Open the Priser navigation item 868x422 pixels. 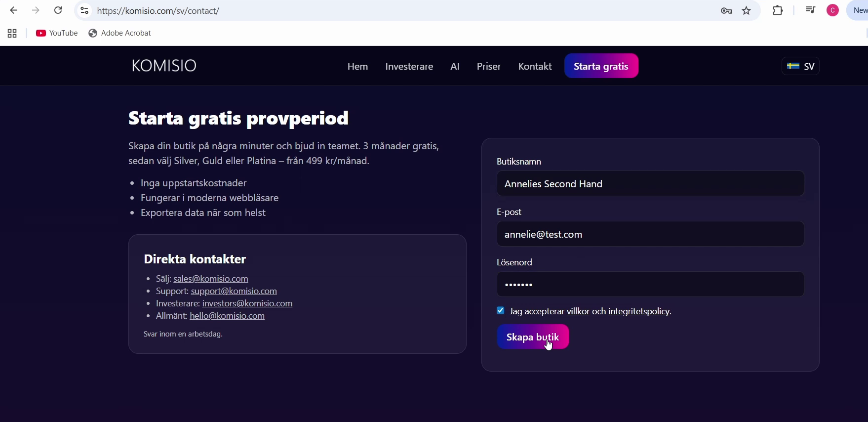[x=488, y=67]
